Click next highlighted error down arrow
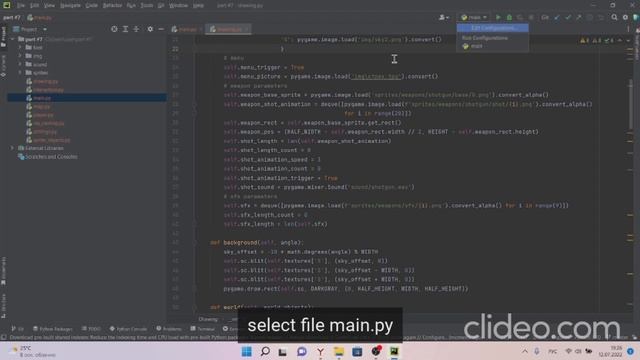The height and width of the screenshot is (360, 640). [x=628, y=40]
